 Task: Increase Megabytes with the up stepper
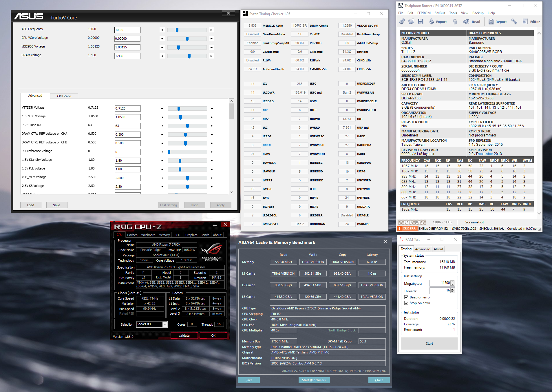[452, 282]
